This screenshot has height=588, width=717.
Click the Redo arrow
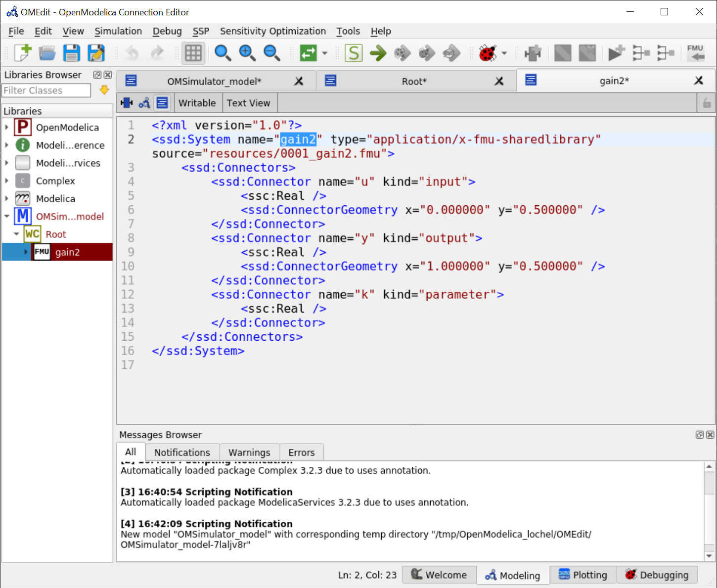tap(157, 53)
